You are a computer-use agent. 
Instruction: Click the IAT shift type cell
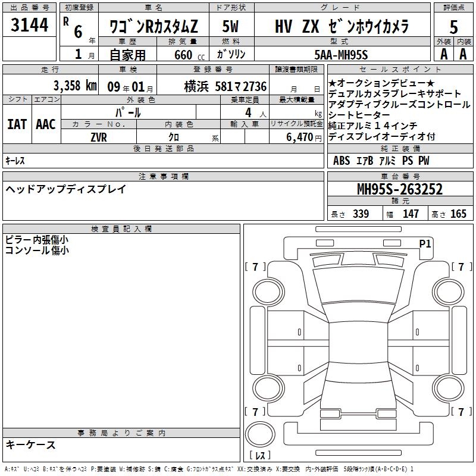pyautogui.click(x=17, y=124)
